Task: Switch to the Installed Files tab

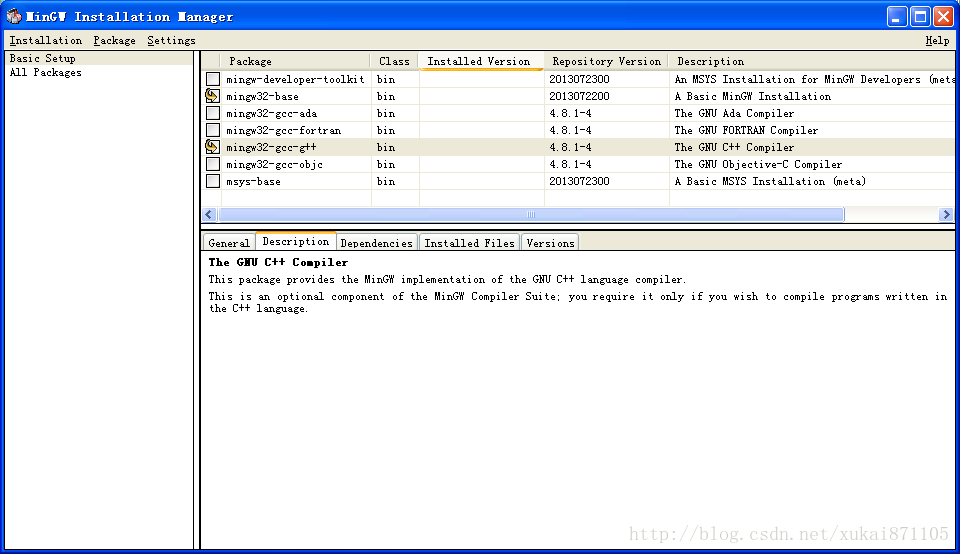Action: click(470, 243)
